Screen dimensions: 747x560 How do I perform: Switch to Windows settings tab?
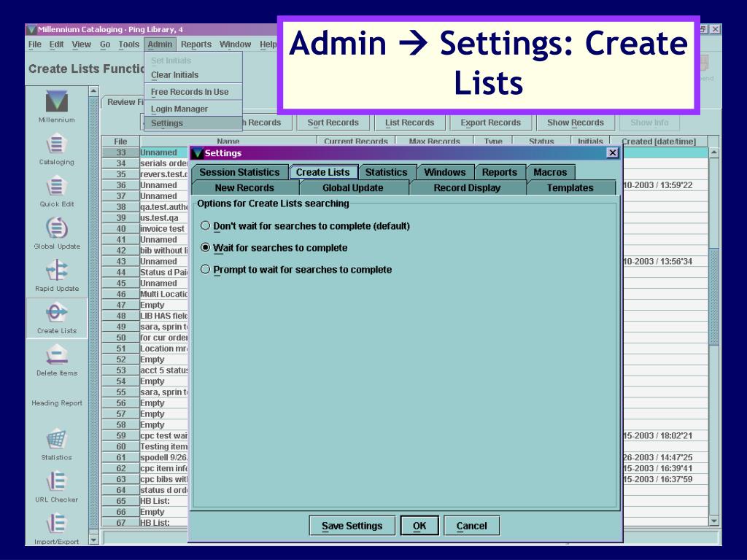point(445,172)
